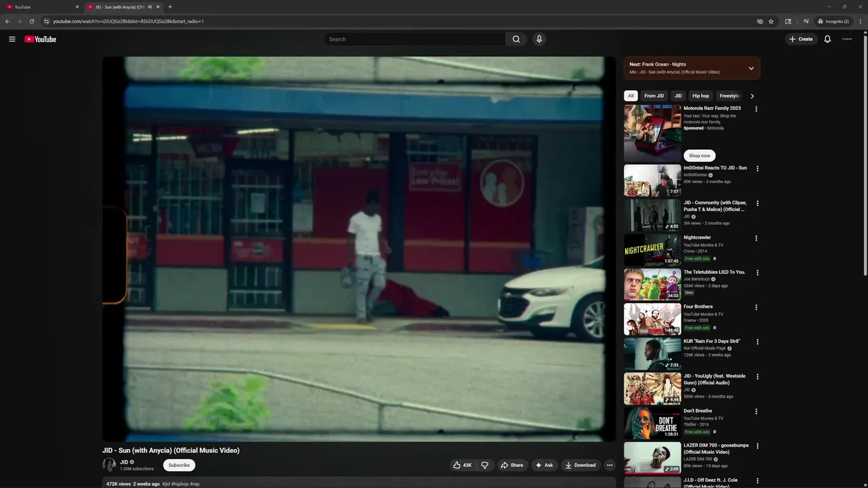Focus the YouTube search field
This screenshot has height=488, width=868.
click(415, 39)
